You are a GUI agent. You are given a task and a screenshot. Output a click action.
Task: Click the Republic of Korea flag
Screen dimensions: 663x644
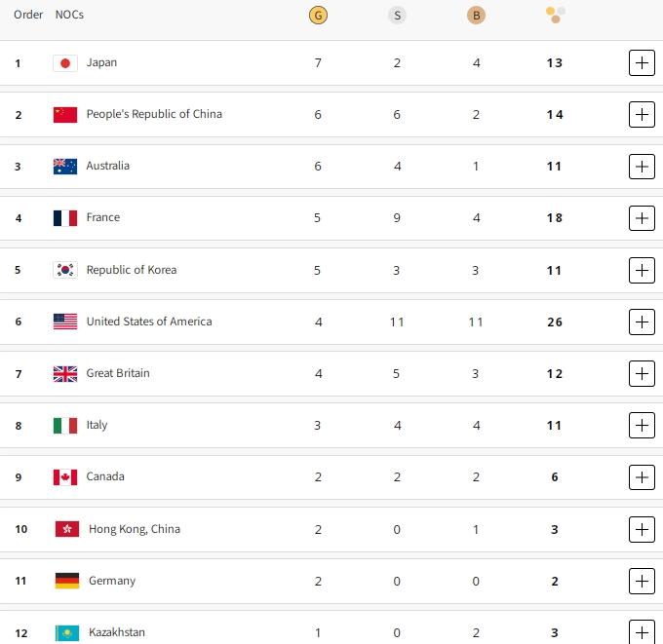tap(65, 270)
